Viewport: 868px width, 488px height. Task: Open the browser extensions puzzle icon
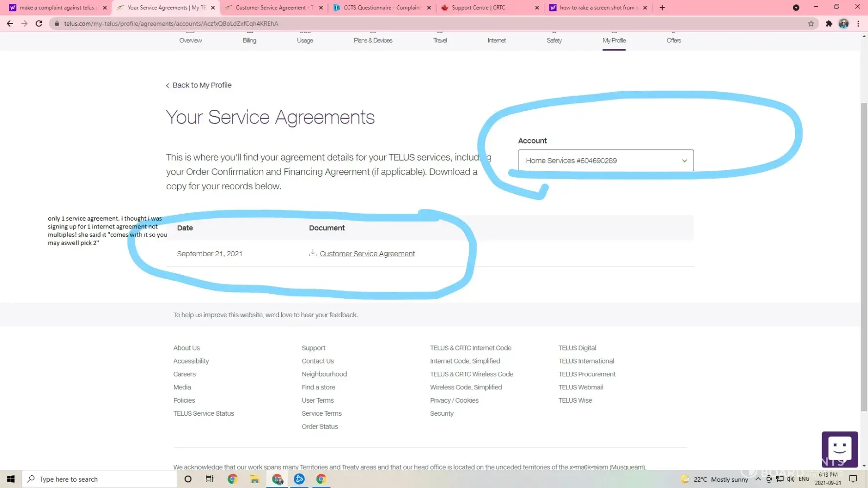coord(829,23)
